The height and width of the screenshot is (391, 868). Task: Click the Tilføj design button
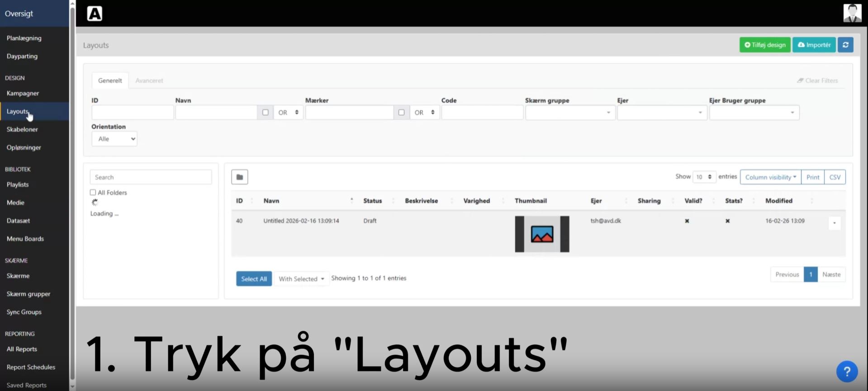pyautogui.click(x=765, y=45)
